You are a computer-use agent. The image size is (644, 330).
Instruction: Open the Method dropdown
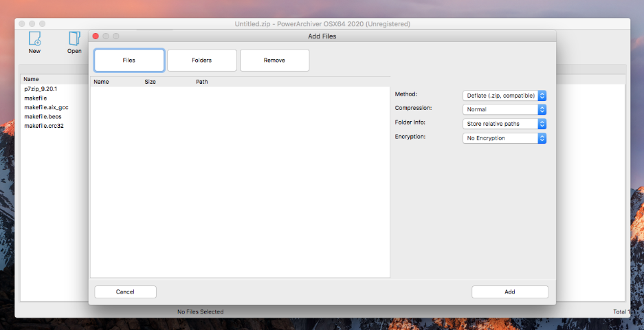point(504,96)
